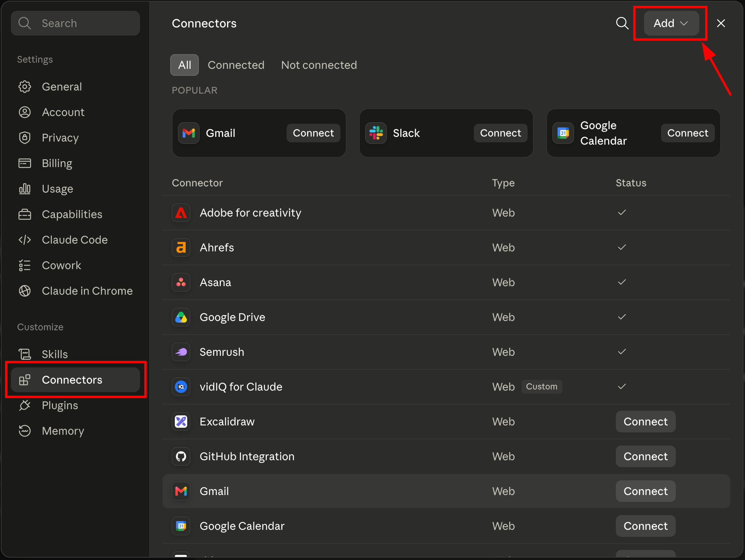
Task: Click the Plugins plug icon
Action: point(25,405)
